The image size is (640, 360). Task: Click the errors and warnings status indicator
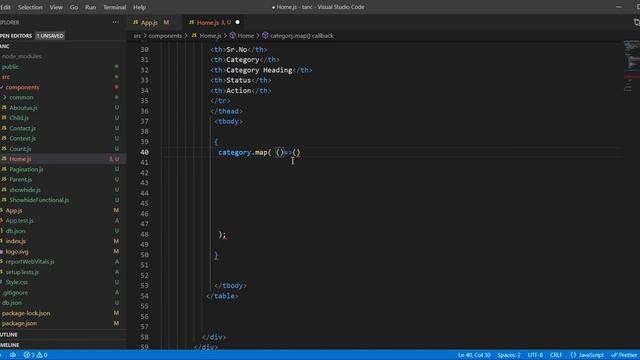(36, 355)
